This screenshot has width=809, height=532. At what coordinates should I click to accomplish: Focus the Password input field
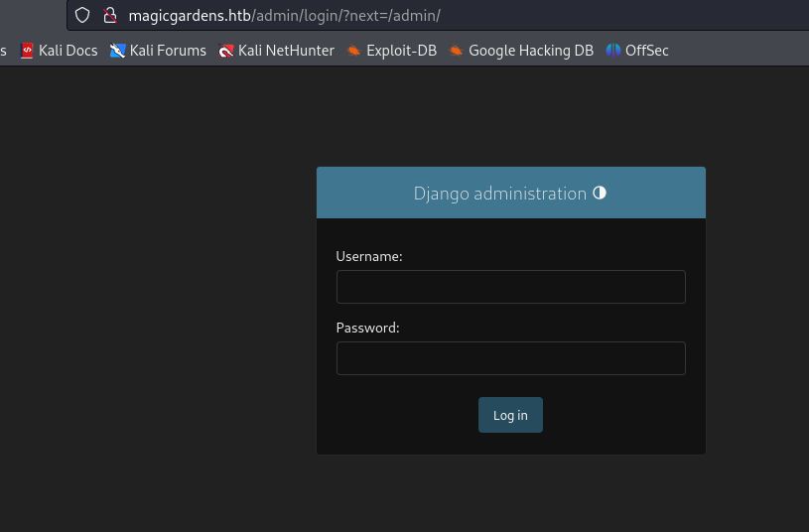click(x=510, y=358)
